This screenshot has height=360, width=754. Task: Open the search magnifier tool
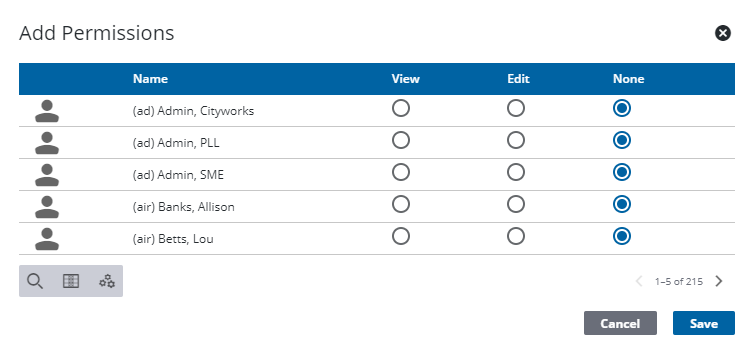coord(35,281)
